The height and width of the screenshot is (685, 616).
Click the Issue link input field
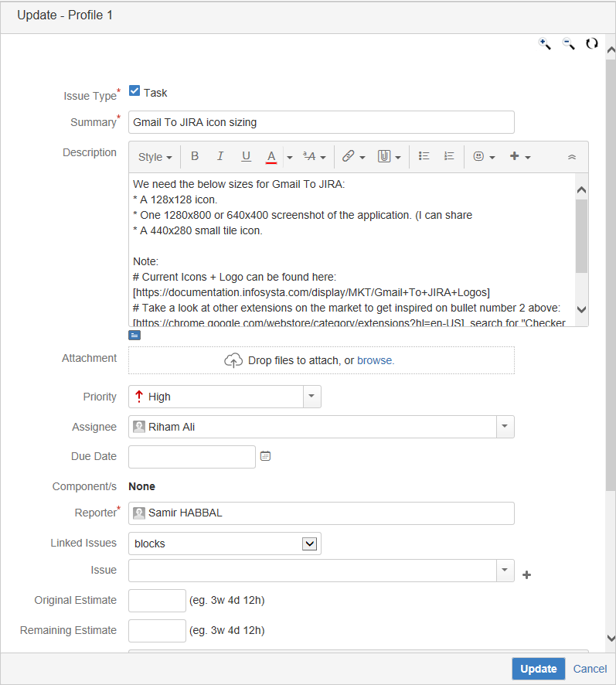click(312, 571)
